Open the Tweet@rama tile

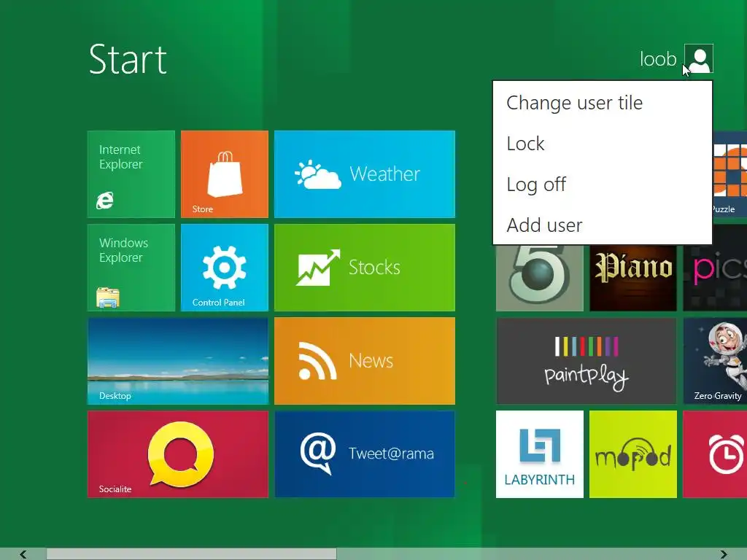coord(365,454)
